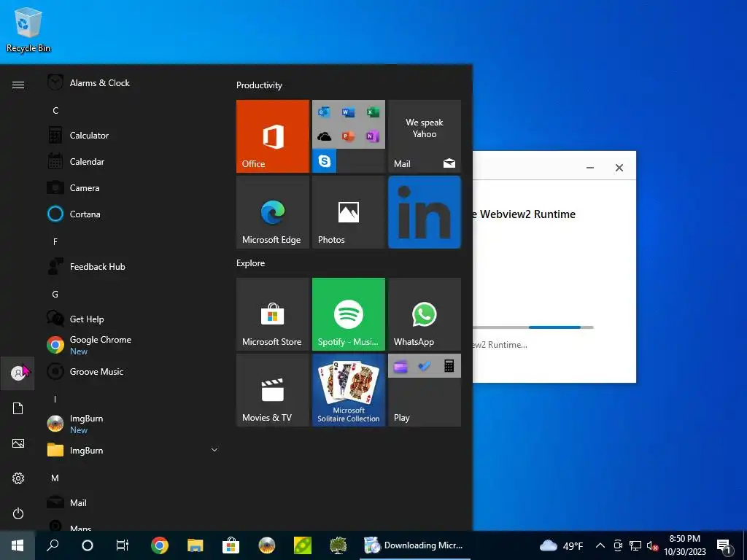This screenshot has height=560, width=747.
Task: Open Cortana circle on taskbar
Action: click(88, 545)
